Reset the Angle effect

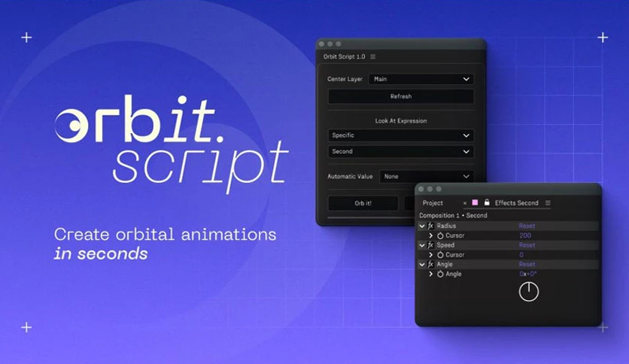[x=527, y=264]
